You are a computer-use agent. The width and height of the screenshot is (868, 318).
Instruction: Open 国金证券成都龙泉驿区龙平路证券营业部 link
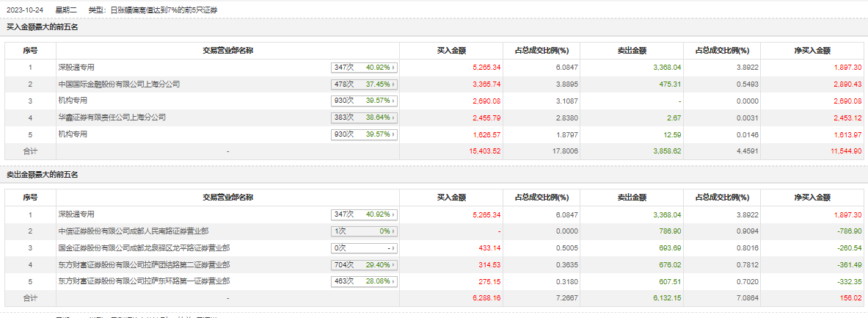tap(144, 248)
